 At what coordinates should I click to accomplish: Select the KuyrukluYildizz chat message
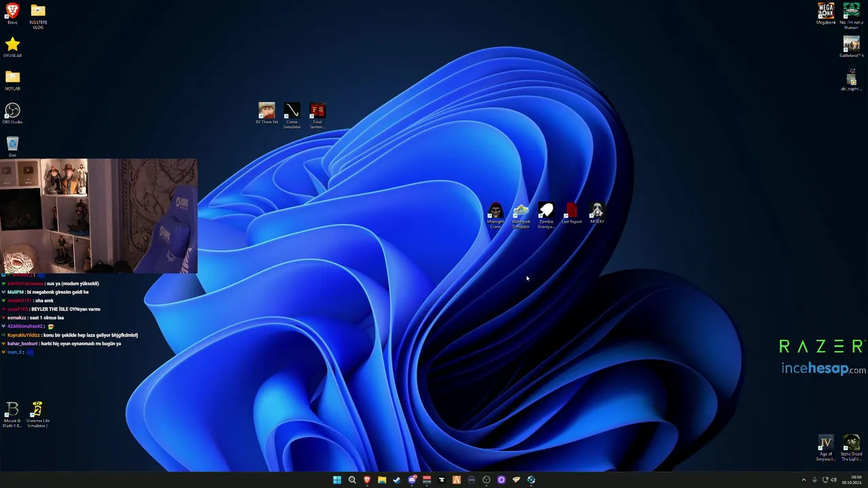69,335
